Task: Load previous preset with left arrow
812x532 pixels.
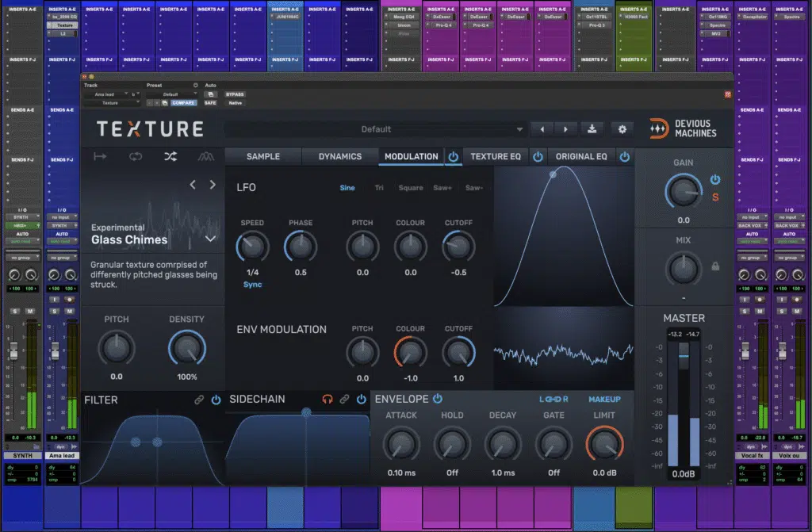Action: pyautogui.click(x=542, y=129)
